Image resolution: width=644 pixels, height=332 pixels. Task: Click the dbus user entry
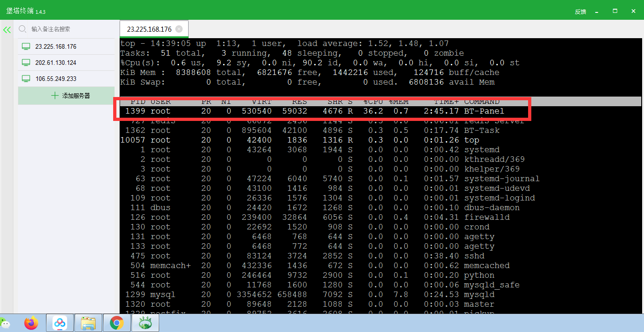pos(160,207)
